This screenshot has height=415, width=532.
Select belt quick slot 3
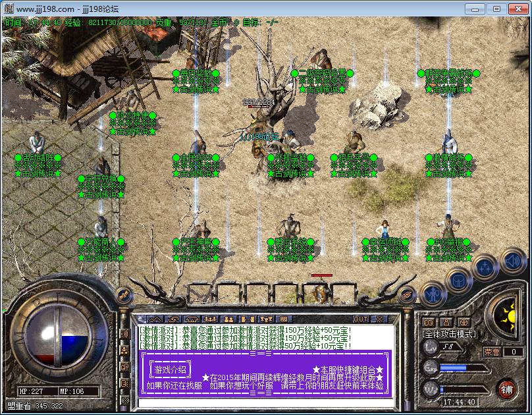pyautogui.click(x=259, y=293)
